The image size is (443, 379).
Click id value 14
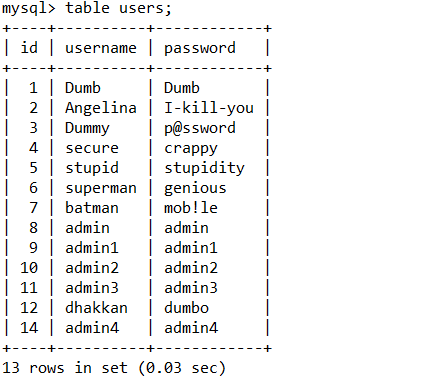[x=29, y=328]
